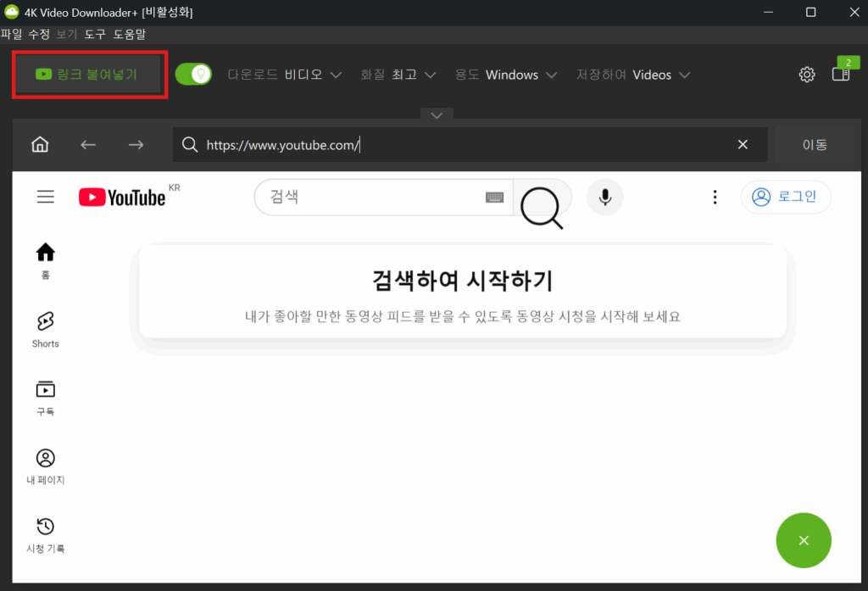Click the YouTube logo
The image size is (868, 591).
122,198
